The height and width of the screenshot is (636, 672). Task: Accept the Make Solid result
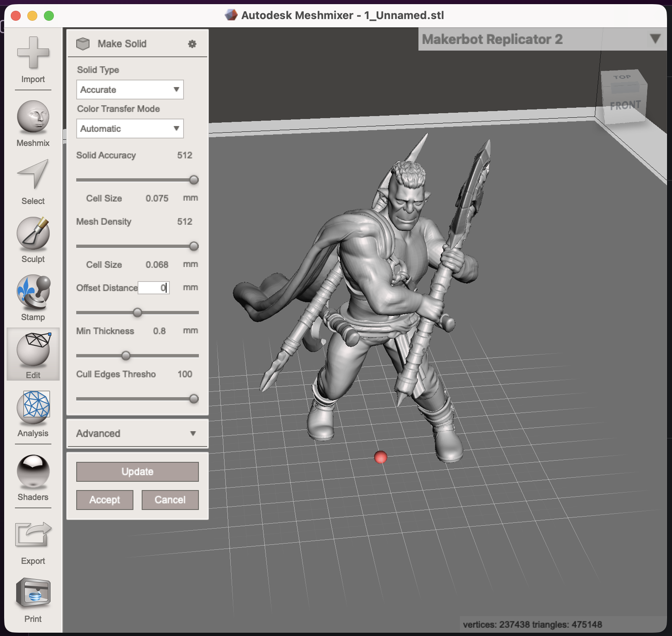[104, 500]
